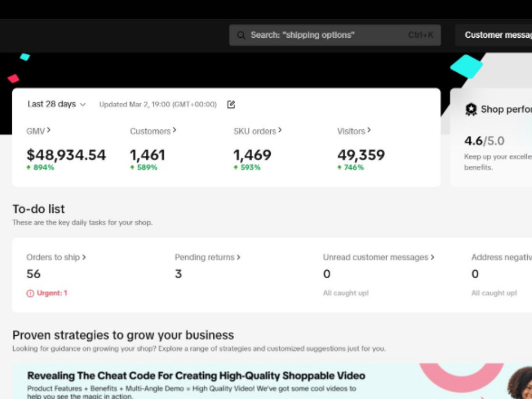
Task: Open Orders to ship list
Action: tap(56, 257)
